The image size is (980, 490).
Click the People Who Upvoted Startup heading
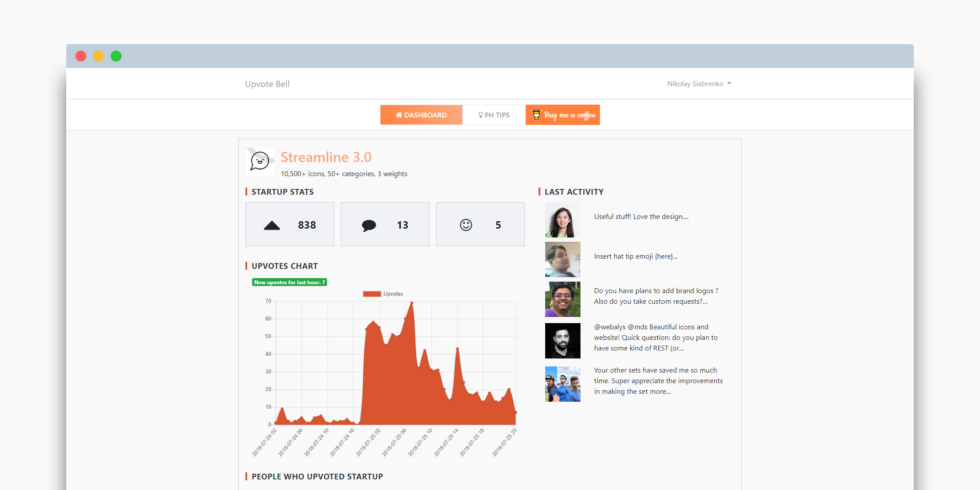(317, 477)
